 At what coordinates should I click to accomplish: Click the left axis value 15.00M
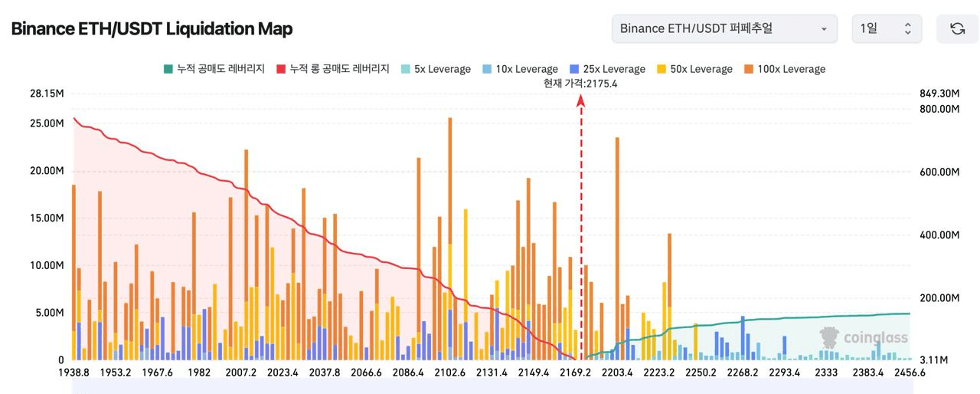pos(46,218)
